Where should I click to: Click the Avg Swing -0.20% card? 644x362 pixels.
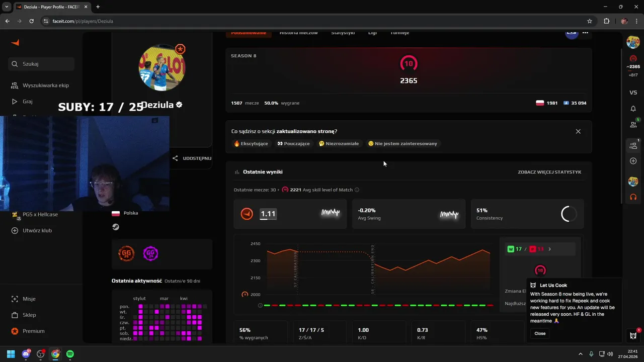pos(409,214)
